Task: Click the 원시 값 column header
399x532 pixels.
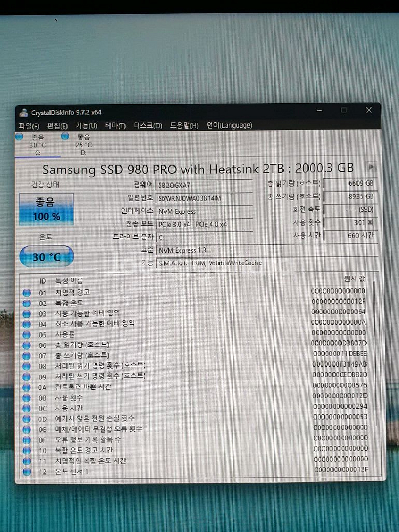Action: pos(354,279)
